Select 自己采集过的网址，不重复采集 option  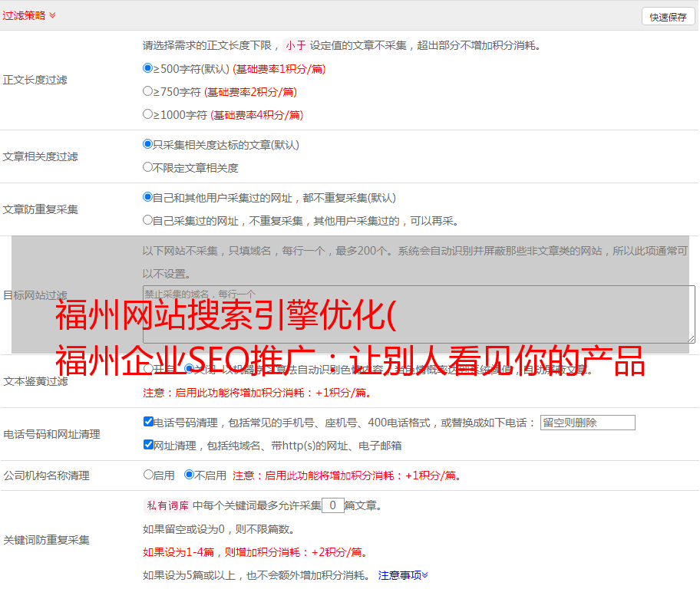tap(147, 219)
